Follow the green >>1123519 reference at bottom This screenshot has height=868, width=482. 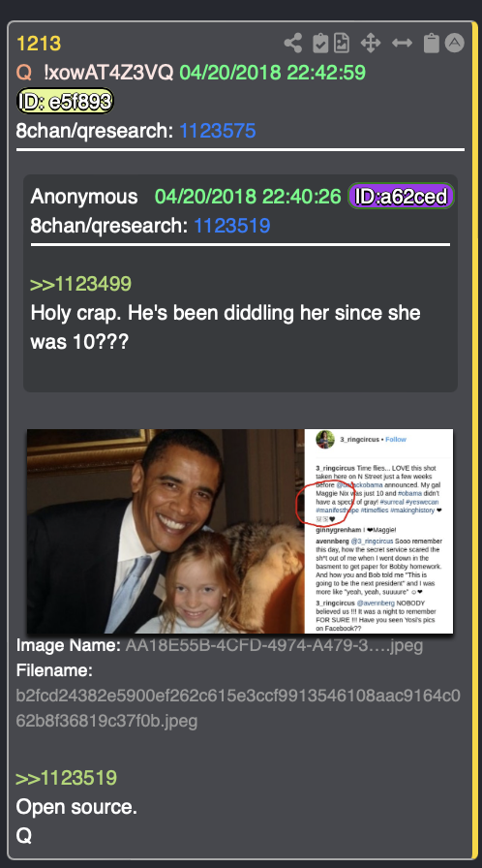coord(67,778)
